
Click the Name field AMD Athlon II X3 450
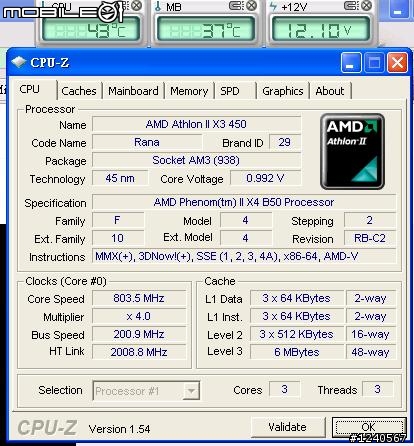coord(196,124)
